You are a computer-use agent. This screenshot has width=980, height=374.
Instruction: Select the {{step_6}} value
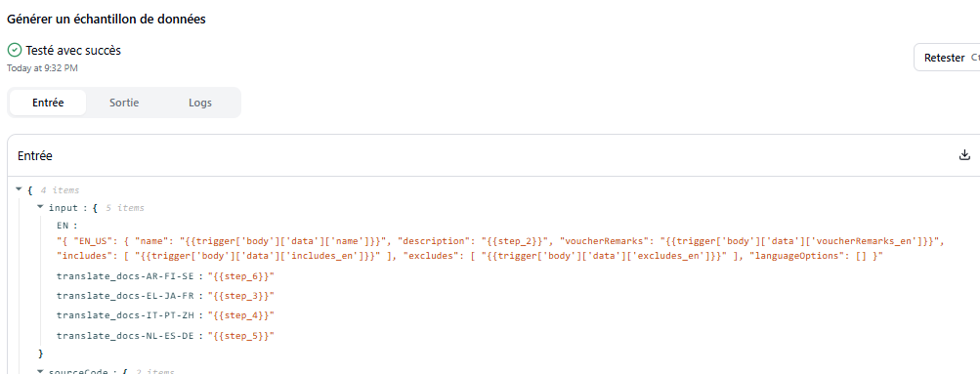(241, 276)
